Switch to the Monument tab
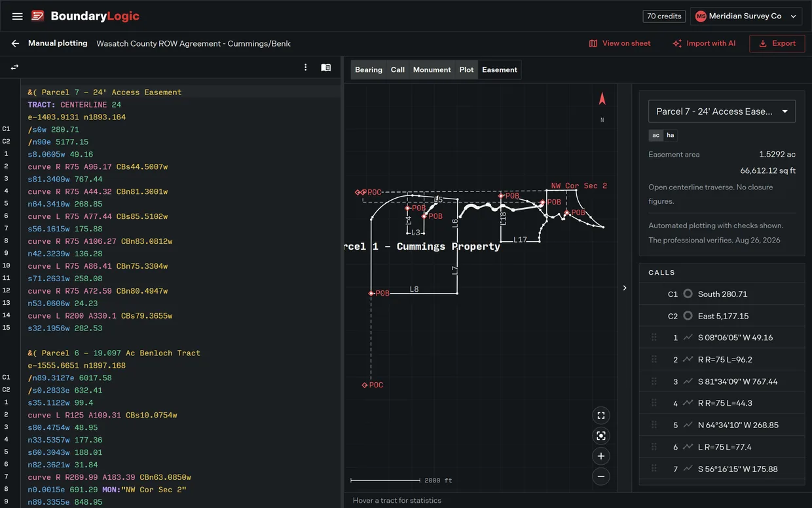812x508 pixels. (432, 69)
